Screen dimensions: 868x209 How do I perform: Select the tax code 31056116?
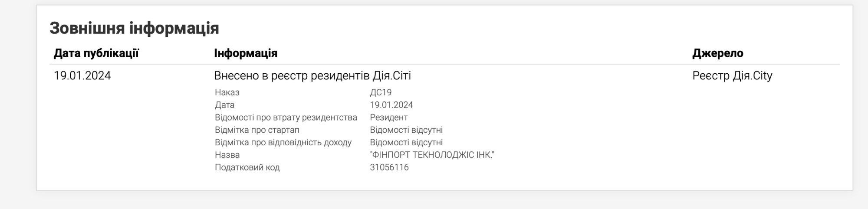click(x=389, y=167)
